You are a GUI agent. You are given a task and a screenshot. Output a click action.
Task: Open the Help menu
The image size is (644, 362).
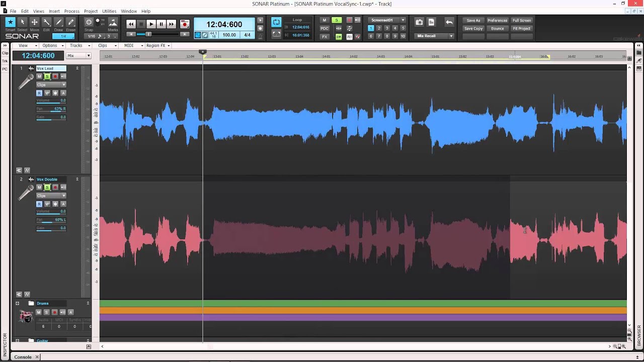click(x=146, y=11)
